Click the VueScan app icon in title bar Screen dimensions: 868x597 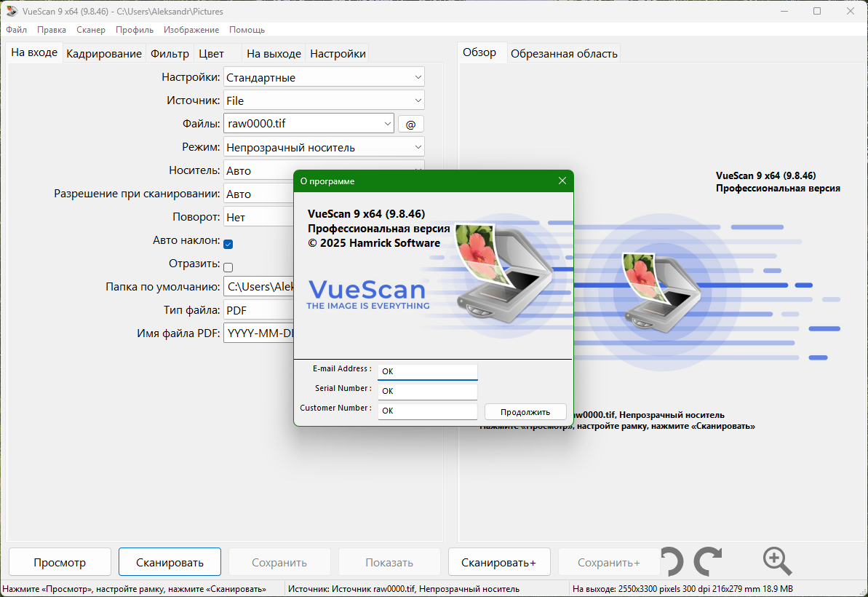pos(12,11)
